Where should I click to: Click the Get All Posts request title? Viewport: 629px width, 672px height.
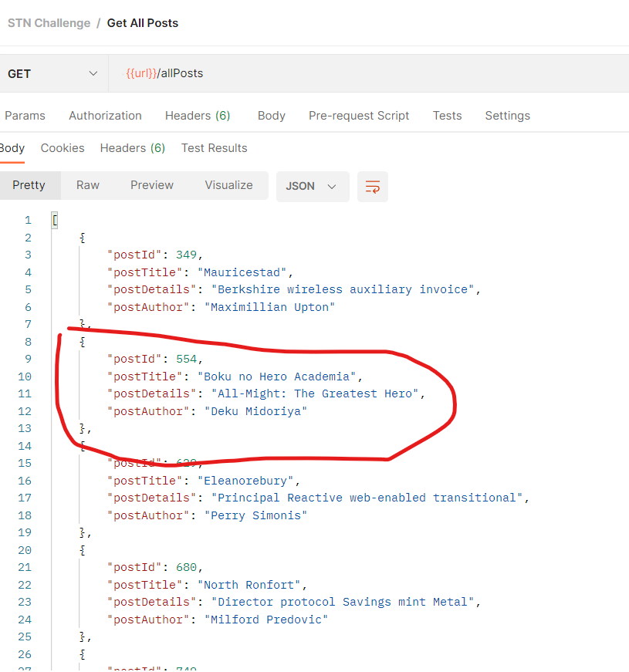pos(142,23)
